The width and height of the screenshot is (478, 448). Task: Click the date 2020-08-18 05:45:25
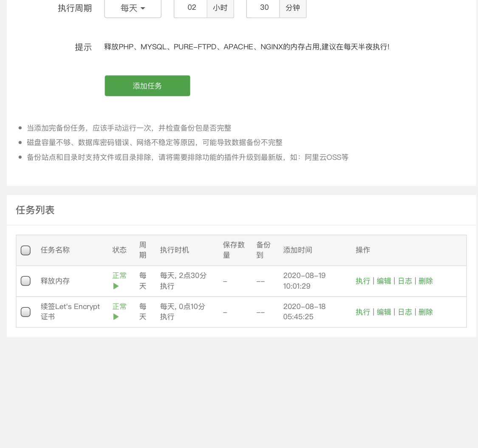(304, 312)
